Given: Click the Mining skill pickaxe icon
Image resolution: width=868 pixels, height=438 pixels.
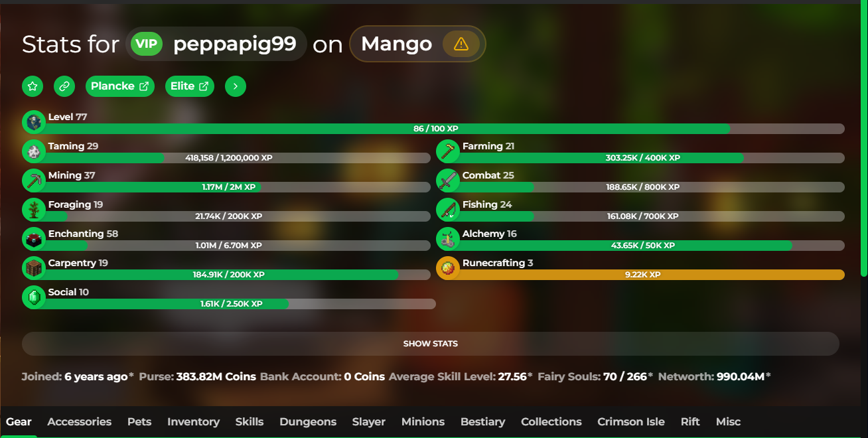Looking at the screenshot, I should [x=33, y=181].
